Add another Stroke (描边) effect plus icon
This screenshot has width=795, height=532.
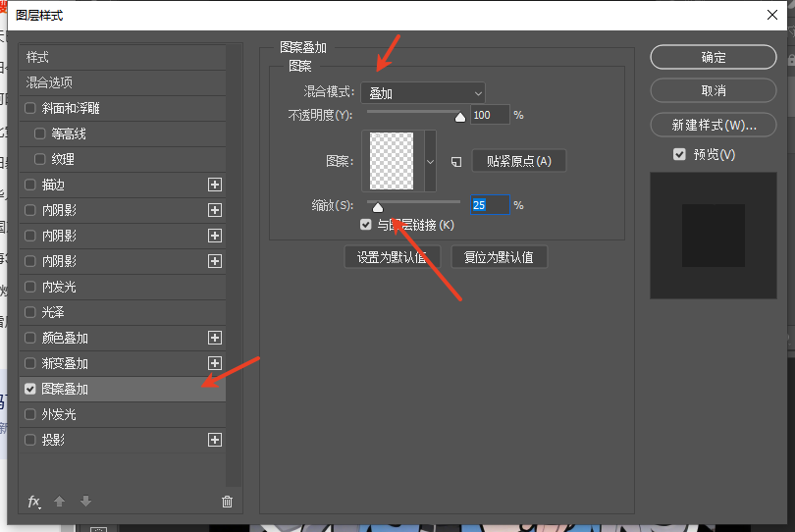[x=215, y=185]
